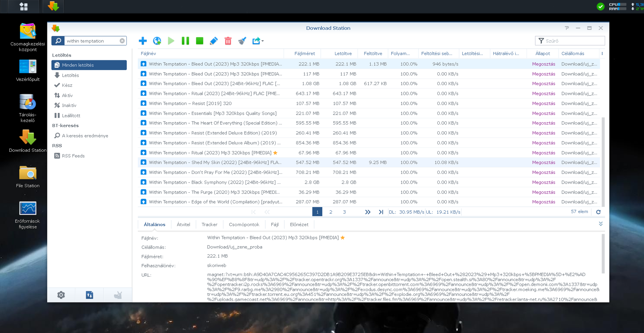Viewport: 644px width, 333px height.
Task: Go to page 2
Action: pyautogui.click(x=331, y=212)
